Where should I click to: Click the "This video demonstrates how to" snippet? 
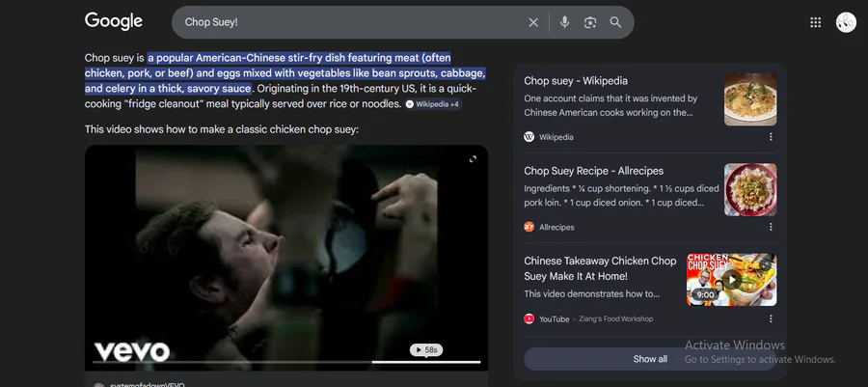tap(592, 294)
